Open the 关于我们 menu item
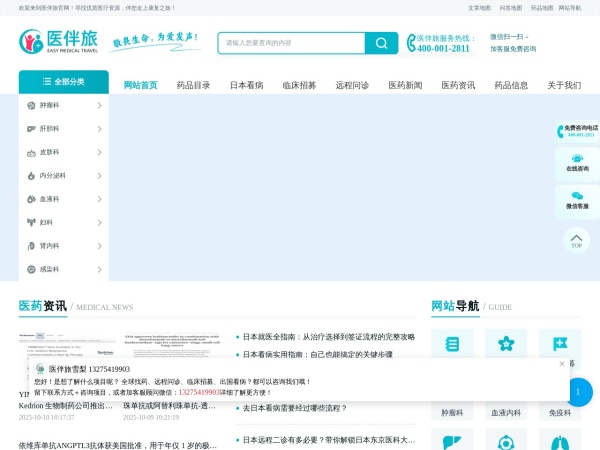600x450 pixels. click(564, 85)
